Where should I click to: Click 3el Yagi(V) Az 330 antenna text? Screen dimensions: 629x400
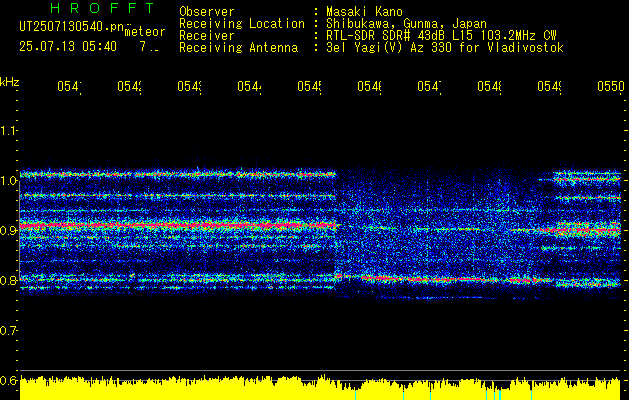pos(445,48)
